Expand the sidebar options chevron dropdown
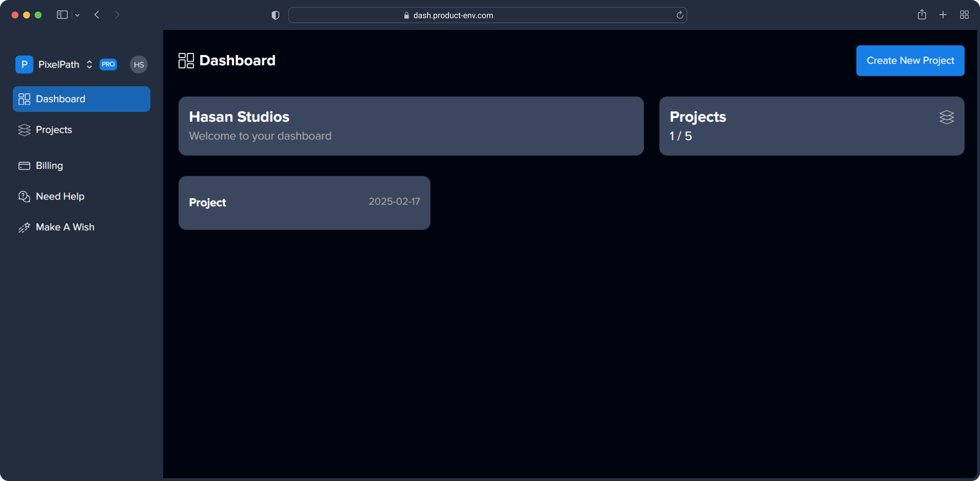 (77, 15)
